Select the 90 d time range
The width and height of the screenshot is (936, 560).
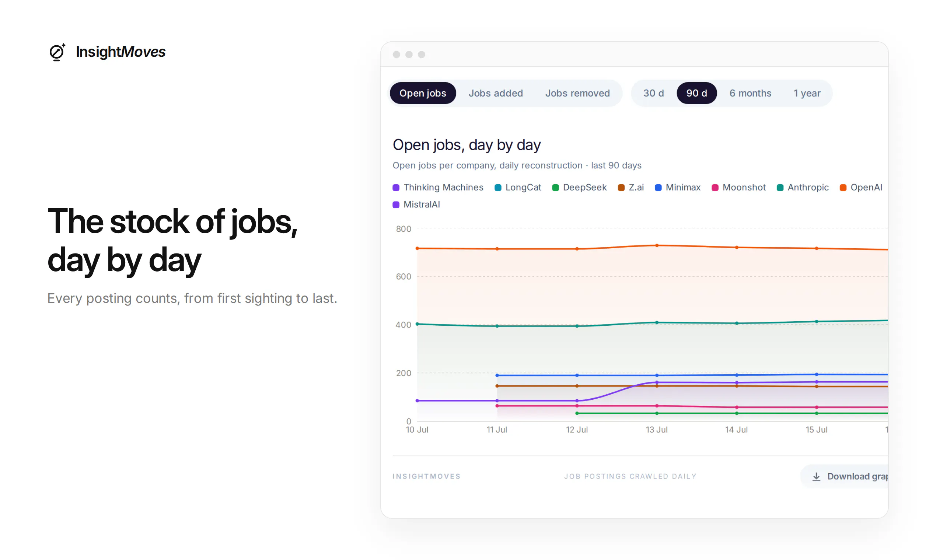[696, 93]
